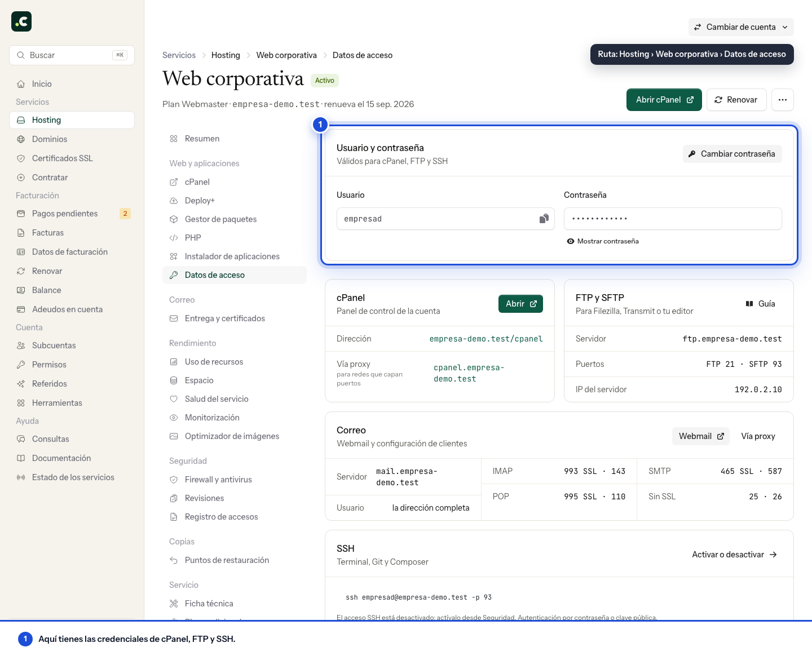Screen dimensions: 812x656
Task: Click the Renovar button in header
Action: coord(736,100)
